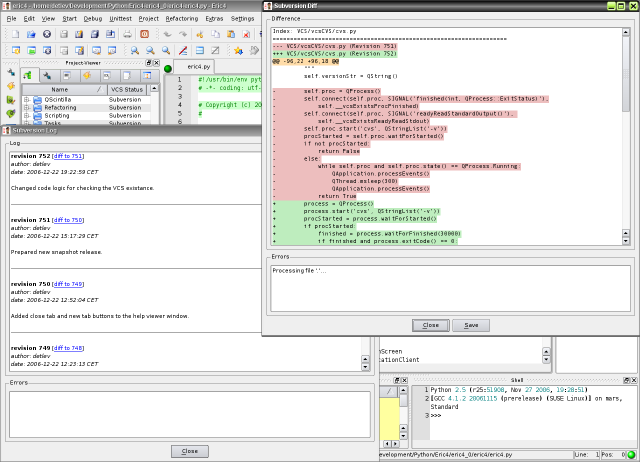Click the New file toolbar icon
This screenshot has width=640, height=462.
(16, 34)
